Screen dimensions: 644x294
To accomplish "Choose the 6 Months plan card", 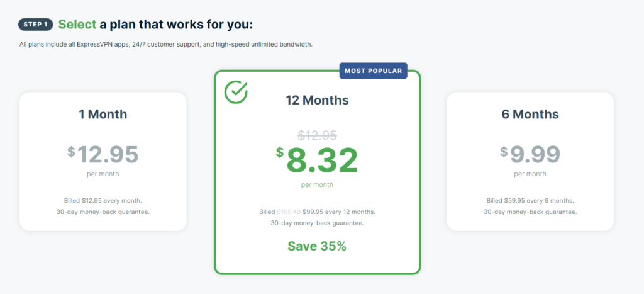I will (x=530, y=161).
